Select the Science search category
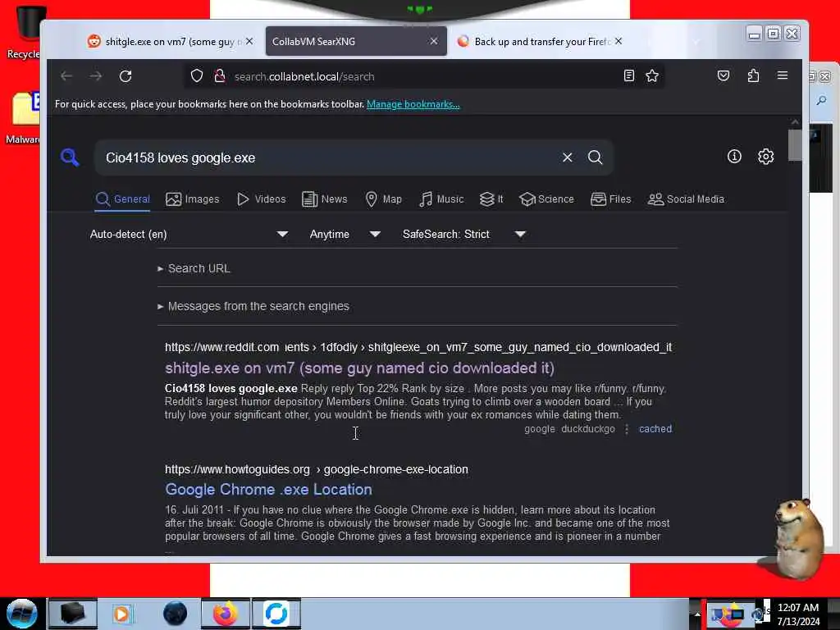840x630 pixels. 546,199
